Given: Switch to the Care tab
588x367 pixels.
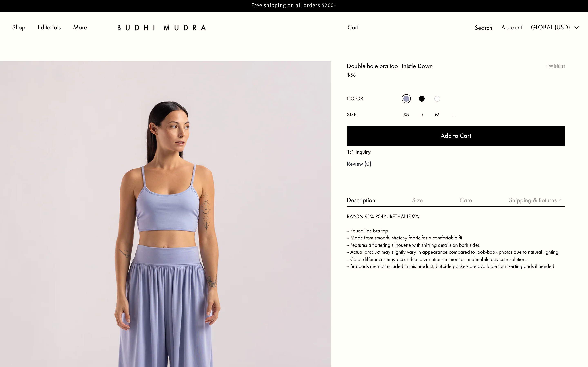Looking at the screenshot, I should pyautogui.click(x=465, y=200).
